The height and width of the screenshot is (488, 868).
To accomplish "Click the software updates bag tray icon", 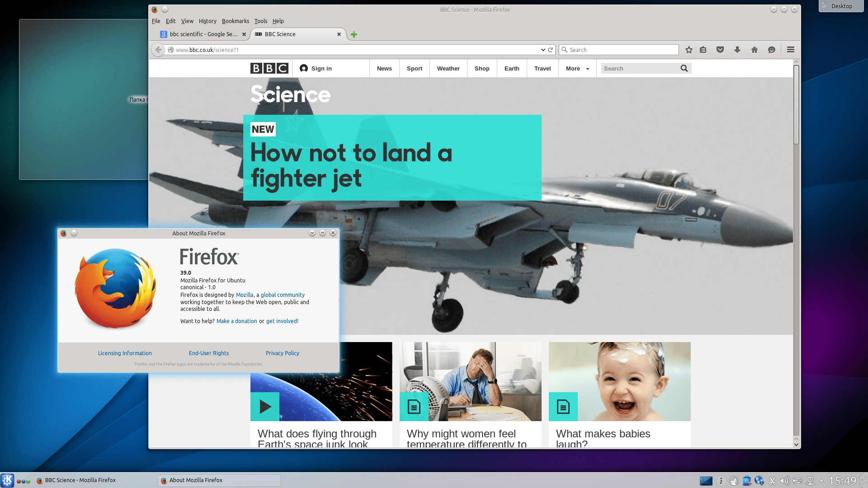I will 747,481.
